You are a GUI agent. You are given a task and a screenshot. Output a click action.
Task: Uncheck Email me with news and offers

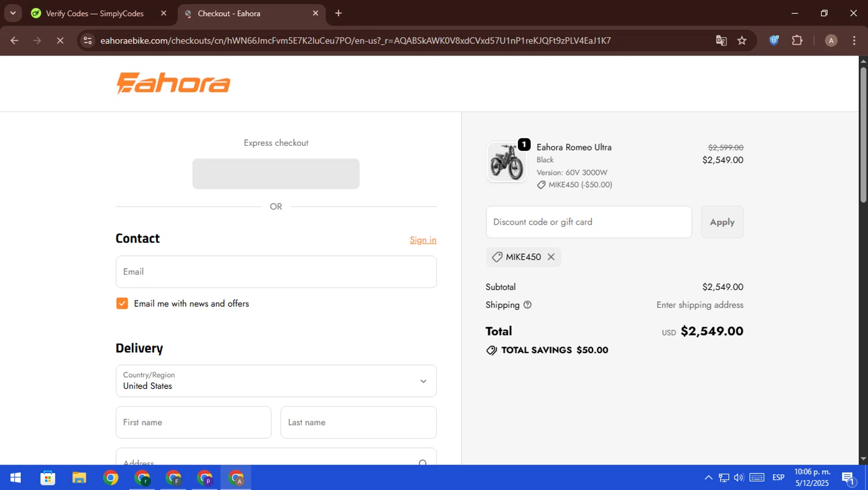point(122,303)
